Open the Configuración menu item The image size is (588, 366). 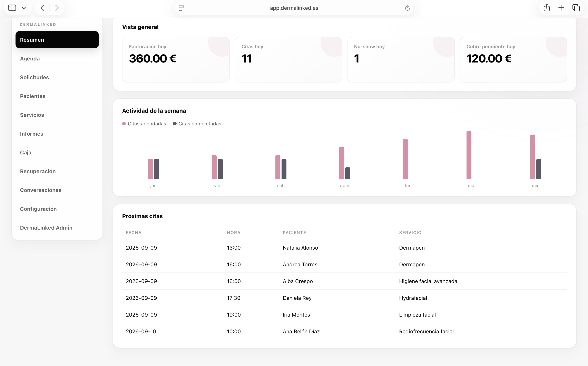point(38,209)
